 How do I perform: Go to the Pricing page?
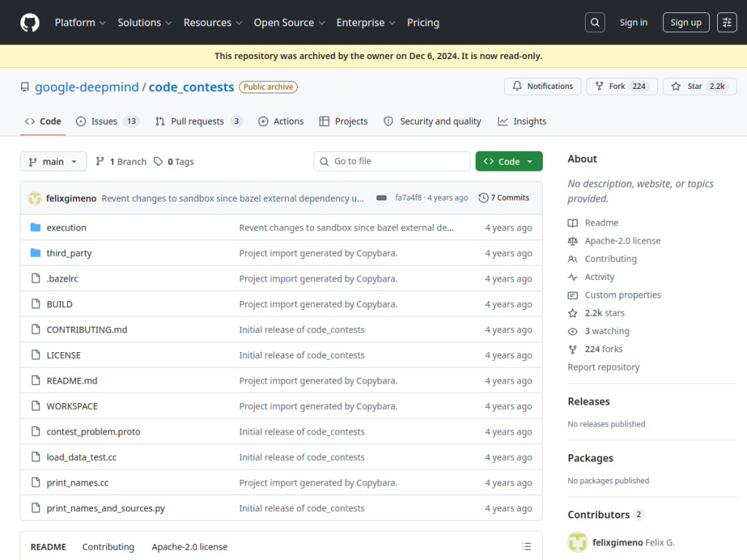tap(423, 23)
